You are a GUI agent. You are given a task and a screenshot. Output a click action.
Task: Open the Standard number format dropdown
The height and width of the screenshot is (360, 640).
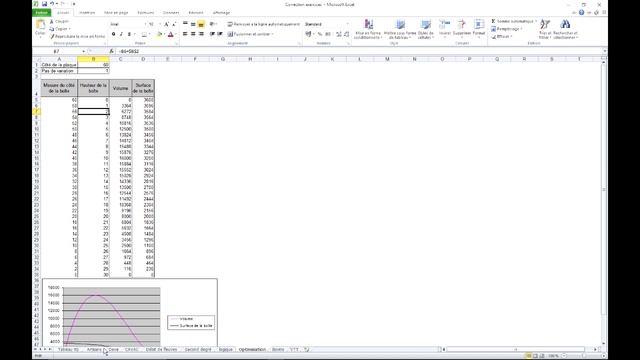click(348, 24)
